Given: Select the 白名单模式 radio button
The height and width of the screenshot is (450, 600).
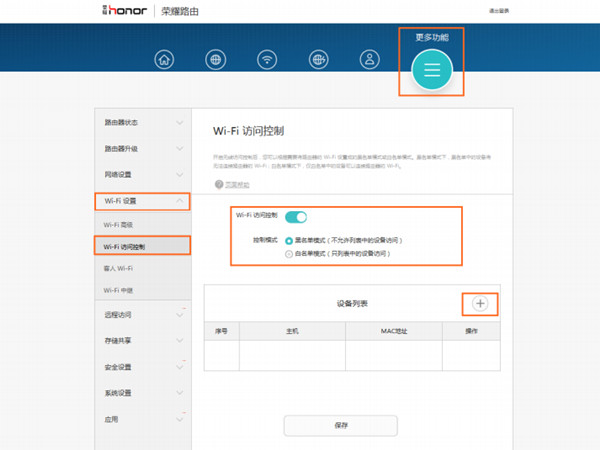Looking at the screenshot, I should (289, 254).
